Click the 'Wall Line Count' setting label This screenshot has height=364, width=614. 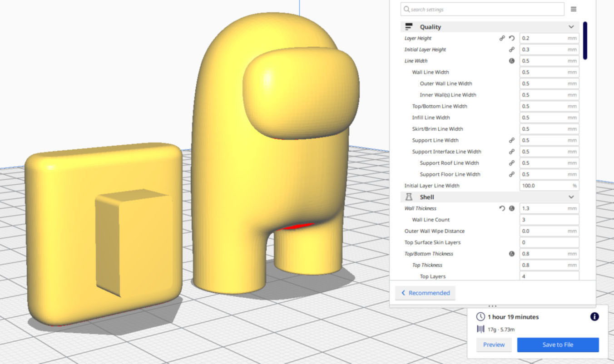431,220
